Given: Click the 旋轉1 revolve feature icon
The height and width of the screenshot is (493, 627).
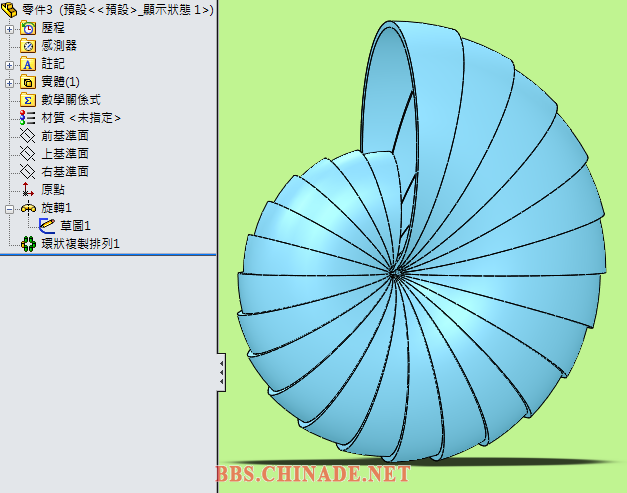Looking at the screenshot, I should pos(28,208).
